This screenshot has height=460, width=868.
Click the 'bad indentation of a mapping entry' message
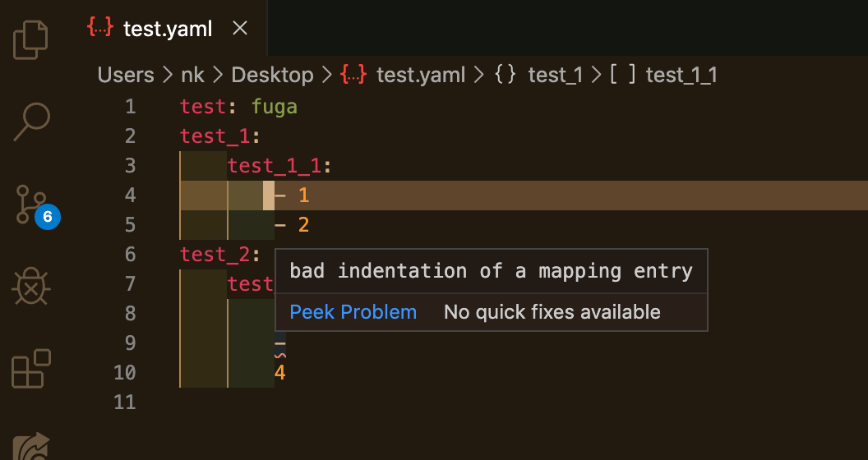pos(491,271)
